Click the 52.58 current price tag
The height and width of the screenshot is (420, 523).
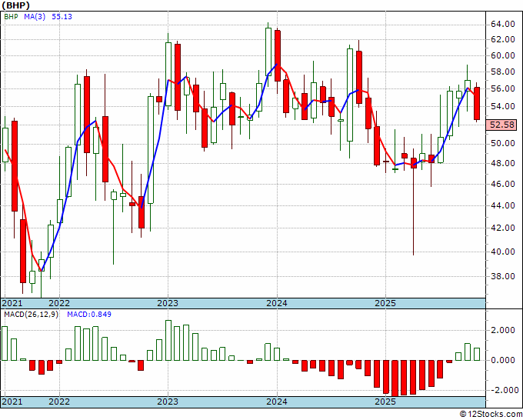point(502,125)
